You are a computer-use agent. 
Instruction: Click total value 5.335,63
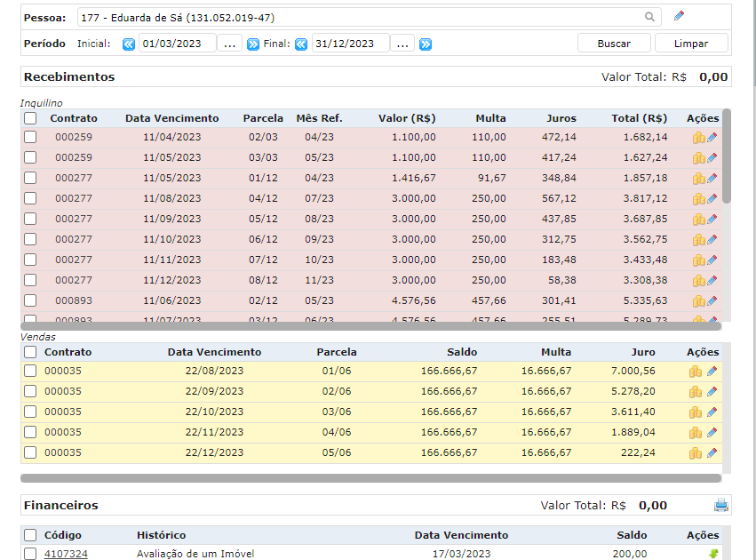click(645, 300)
